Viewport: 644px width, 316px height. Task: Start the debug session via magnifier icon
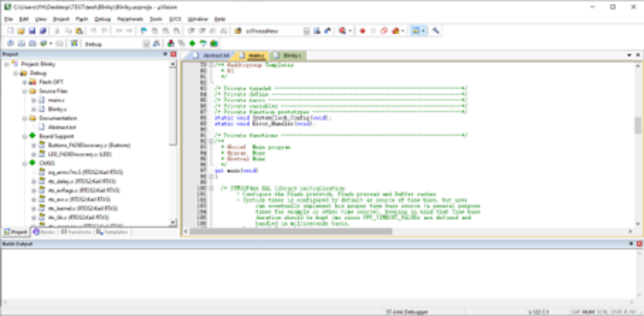342,30
